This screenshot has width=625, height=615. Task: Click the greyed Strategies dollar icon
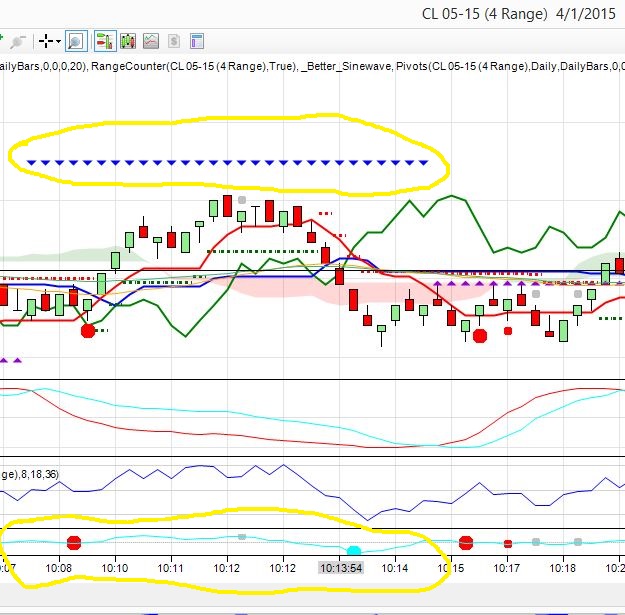(174, 41)
